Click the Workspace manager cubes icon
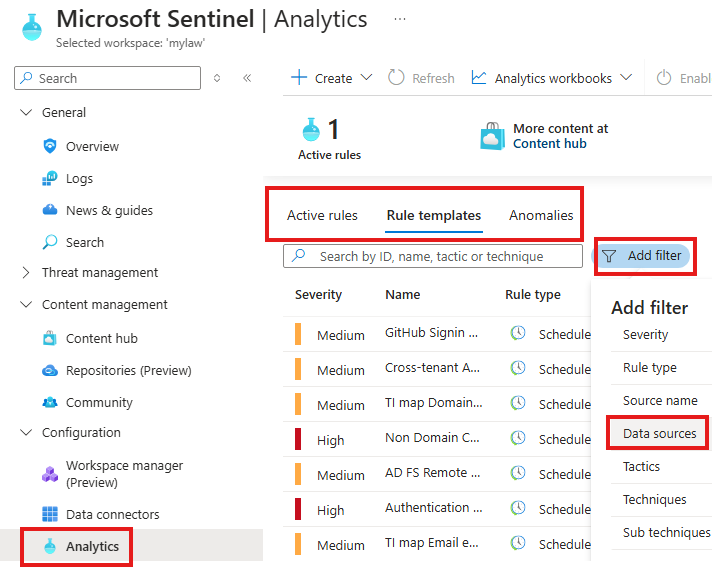Image resolution: width=712 pixels, height=568 pixels. point(50,473)
